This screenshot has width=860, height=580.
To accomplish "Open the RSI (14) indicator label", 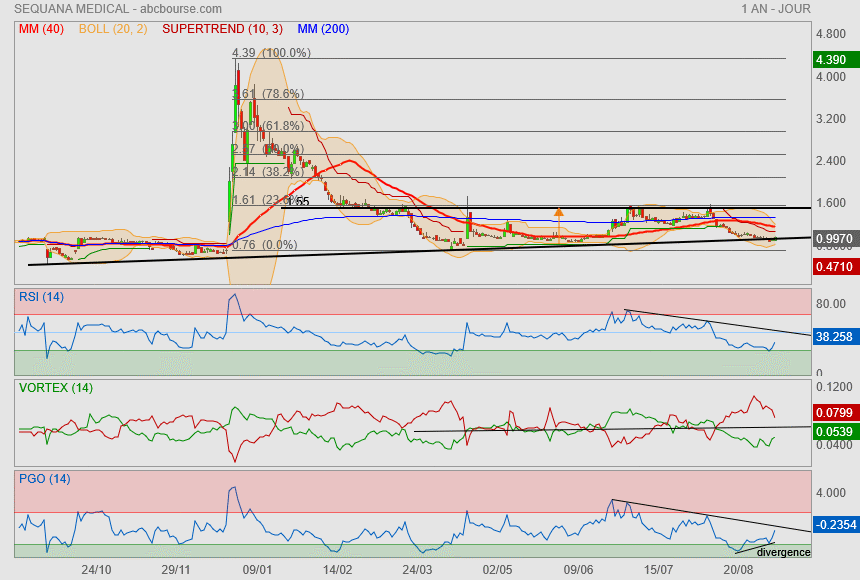I will (41, 296).
